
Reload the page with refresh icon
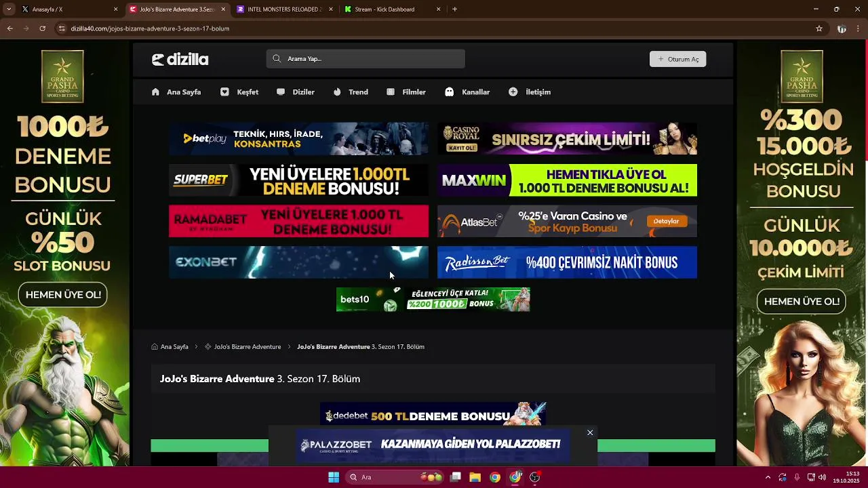(42, 28)
